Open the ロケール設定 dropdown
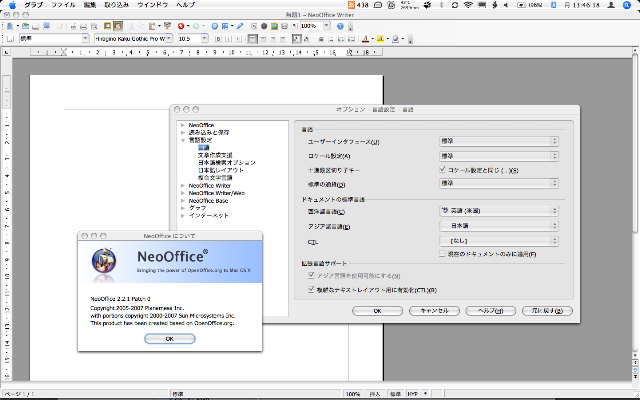This screenshot has width=640, height=400. [x=499, y=156]
